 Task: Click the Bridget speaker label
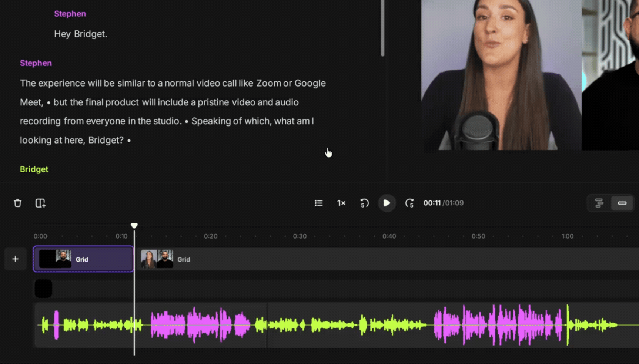(34, 169)
